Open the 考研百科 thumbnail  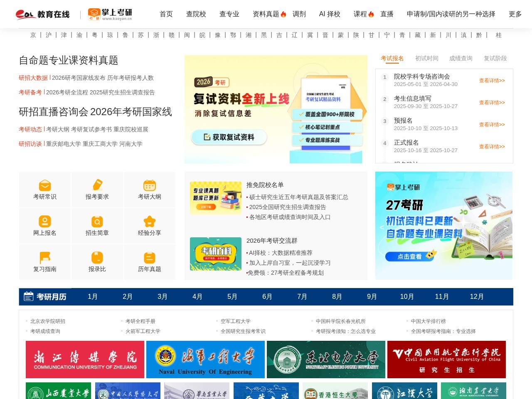coord(216,254)
